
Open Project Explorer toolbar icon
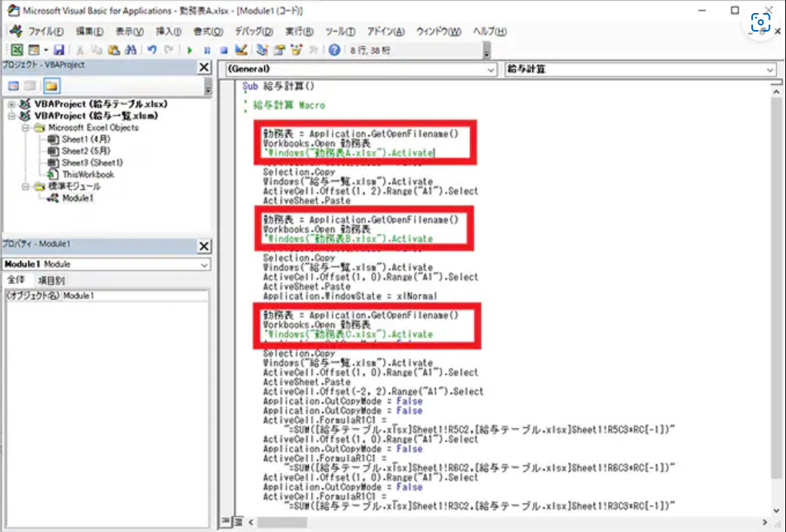click(x=262, y=49)
